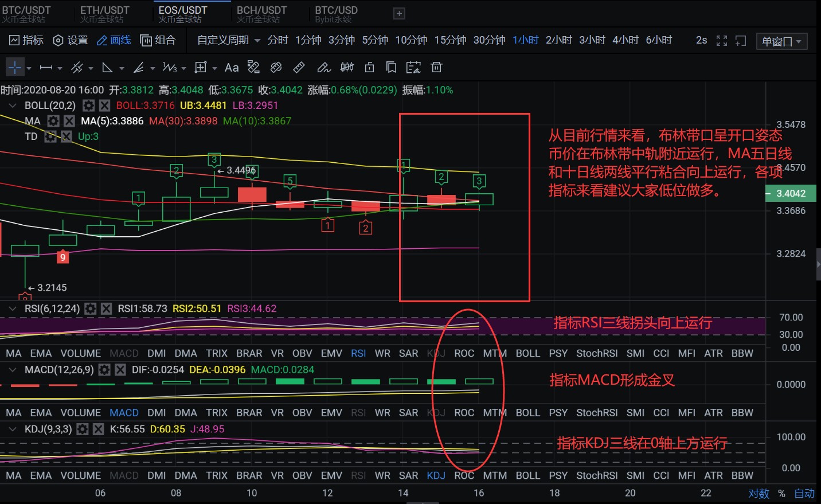
Task: Select the triangle angle drawing tool
Action: pyautogui.click(x=107, y=68)
